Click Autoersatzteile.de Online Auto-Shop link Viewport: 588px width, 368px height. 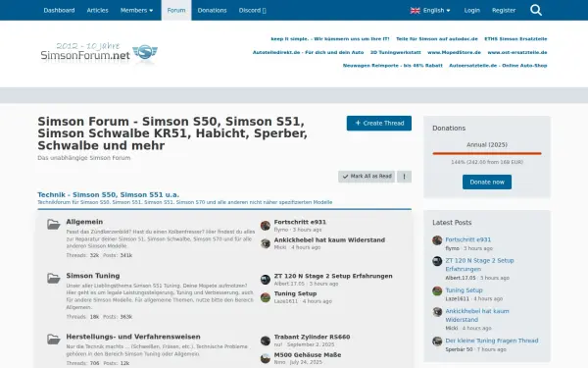point(498,66)
